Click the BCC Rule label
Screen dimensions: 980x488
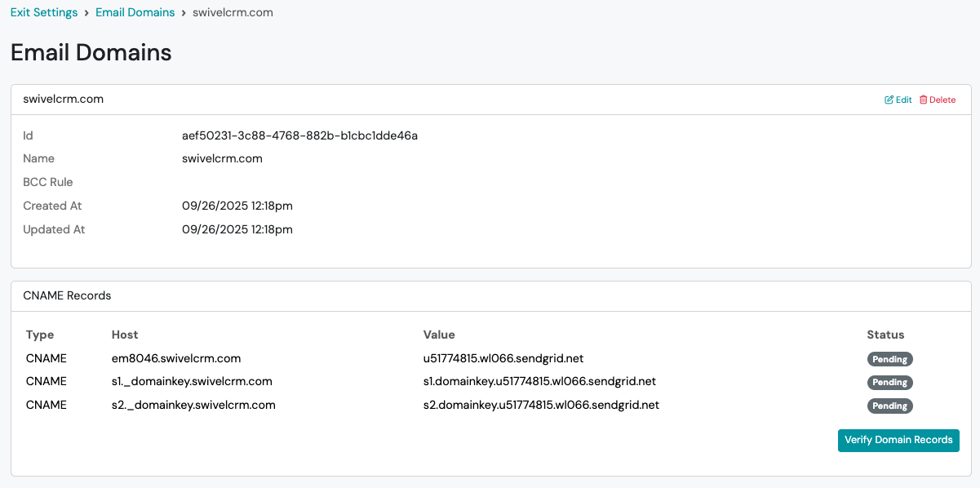click(48, 182)
